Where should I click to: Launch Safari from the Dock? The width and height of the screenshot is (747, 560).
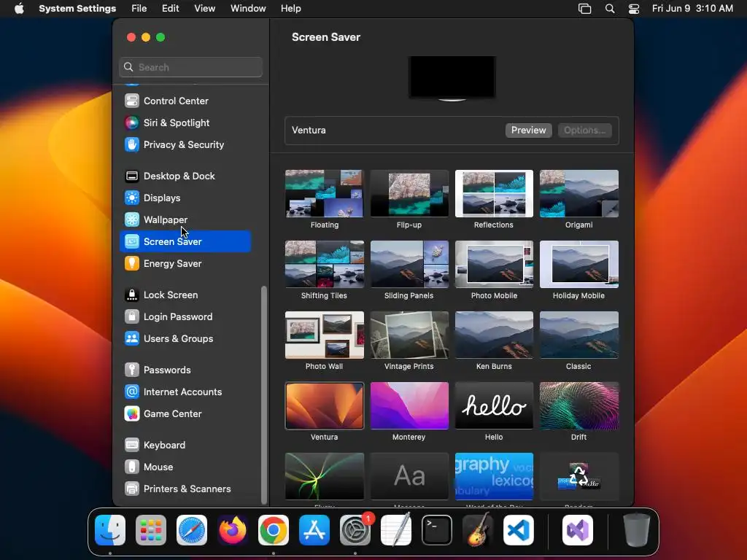coord(192,530)
